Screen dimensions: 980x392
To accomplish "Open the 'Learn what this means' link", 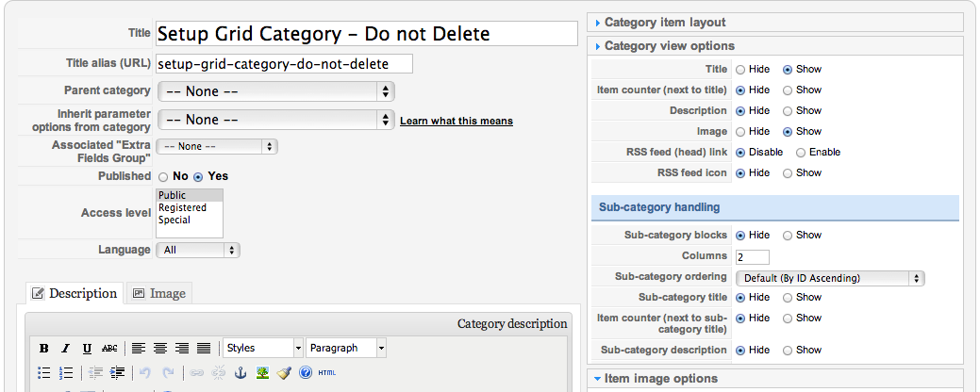I will click(x=457, y=121).
